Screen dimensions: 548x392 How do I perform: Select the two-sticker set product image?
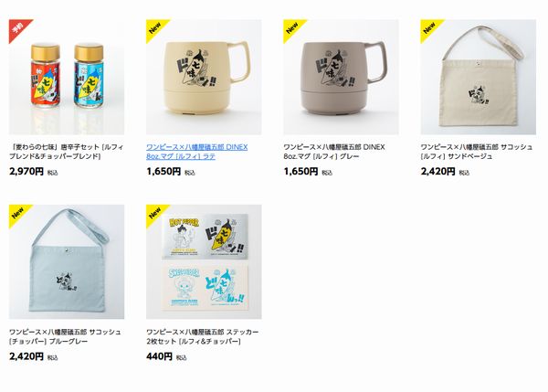[x=204, y=262]
